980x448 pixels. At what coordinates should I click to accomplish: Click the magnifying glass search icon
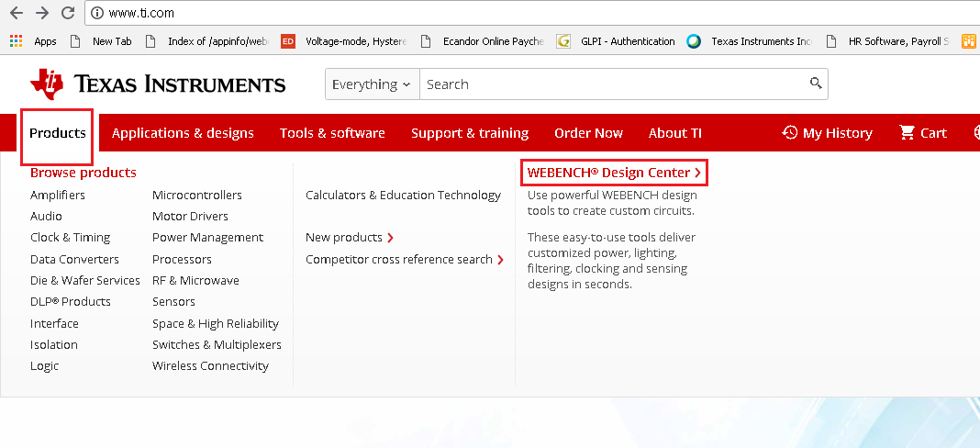pos(816,83)
